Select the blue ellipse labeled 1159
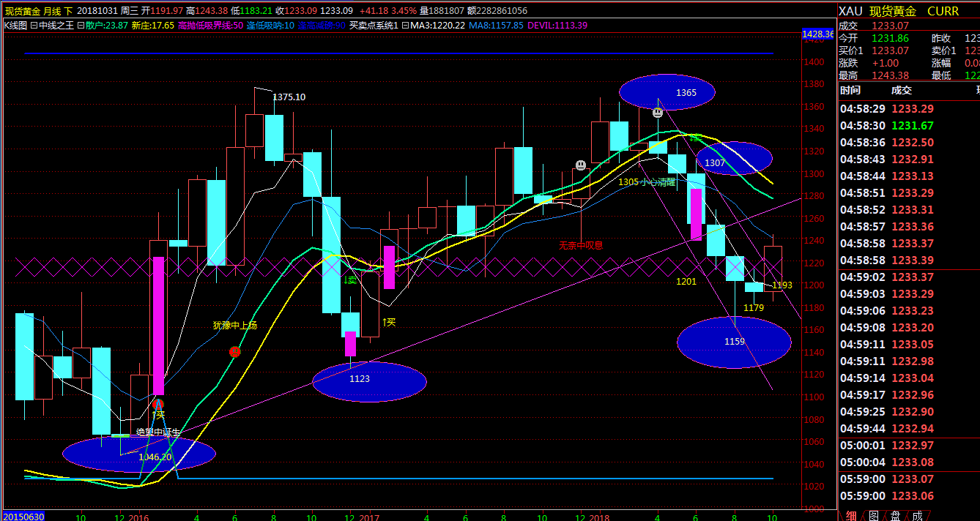980x521 pixels. (x=734, y=342)
